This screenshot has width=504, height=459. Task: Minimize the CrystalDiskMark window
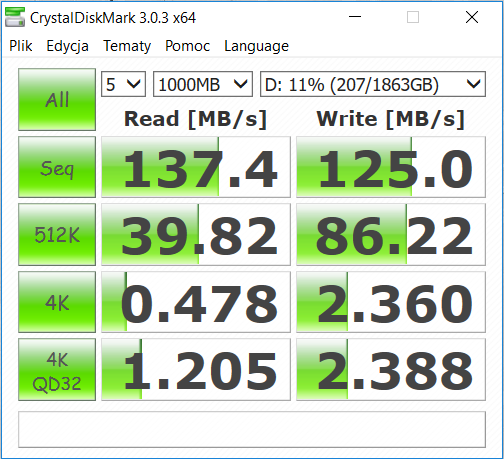355,17
